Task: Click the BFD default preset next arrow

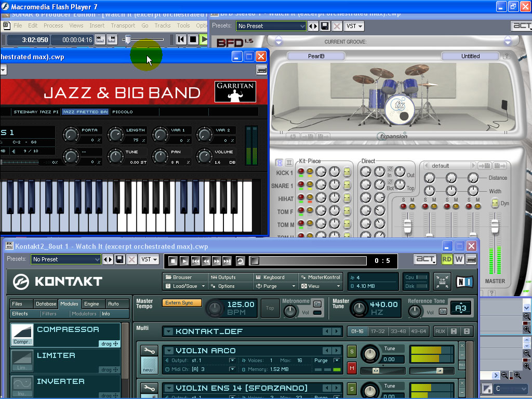Action: [473, 166]
